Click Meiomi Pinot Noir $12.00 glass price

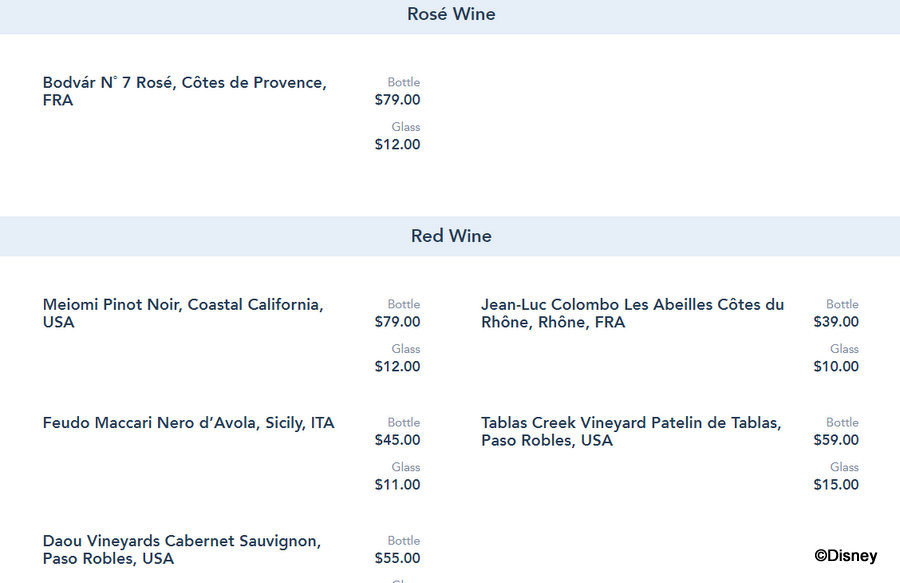click(397, 367)
